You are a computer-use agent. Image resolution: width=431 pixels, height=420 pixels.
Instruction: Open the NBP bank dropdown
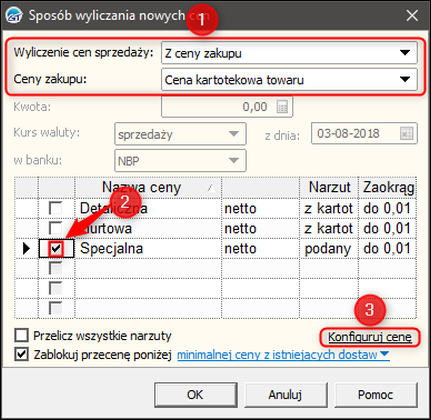180,161
